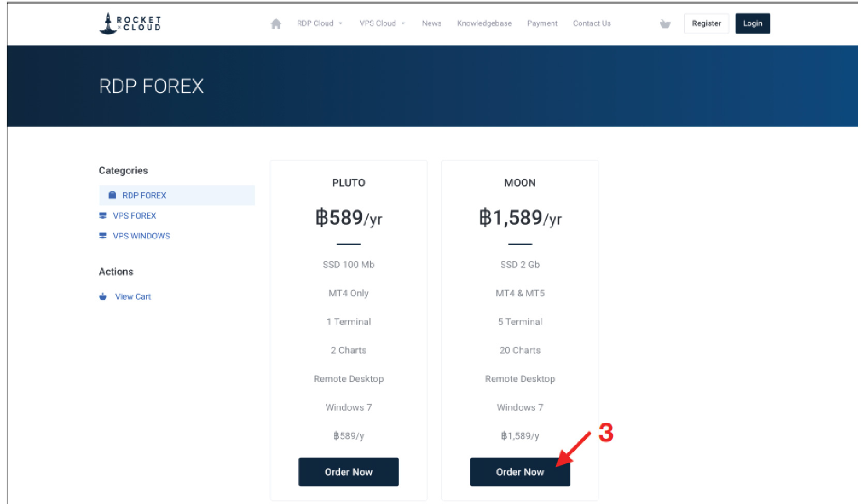
Task: Open the View Cart link
Action: [x=133, y=297]
